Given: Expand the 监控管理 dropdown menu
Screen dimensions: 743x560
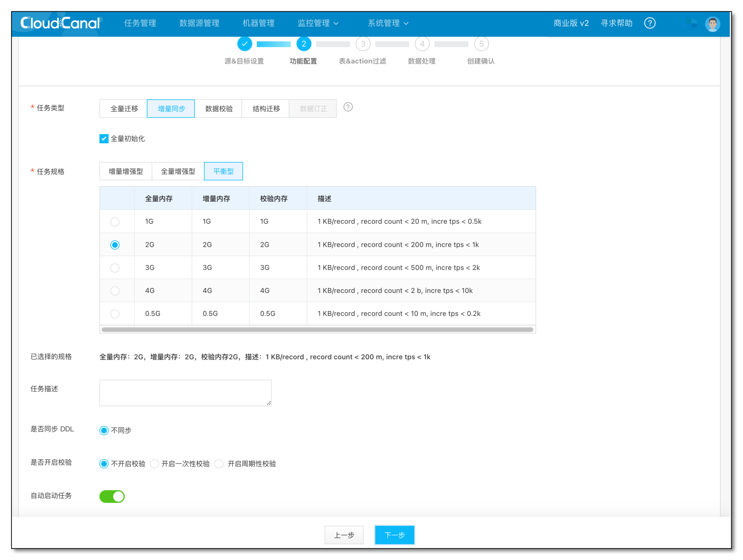Looking at the screenshot, I should coord(318,23).
